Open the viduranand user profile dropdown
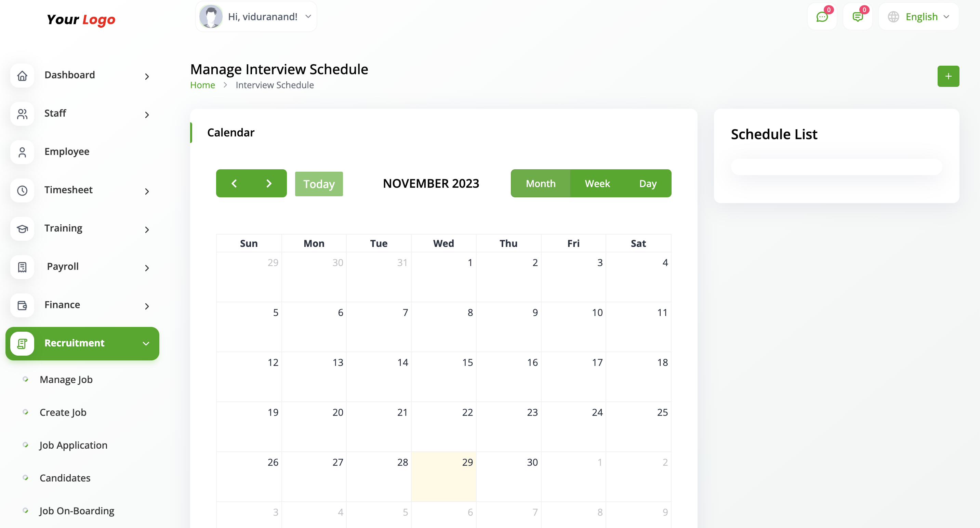 click(256, 17)
